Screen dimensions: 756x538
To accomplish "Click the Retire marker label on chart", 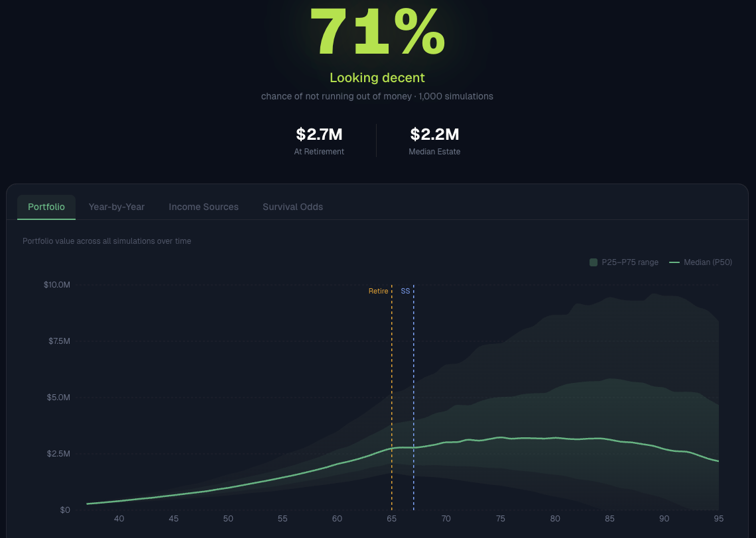I will coord(379,291).
